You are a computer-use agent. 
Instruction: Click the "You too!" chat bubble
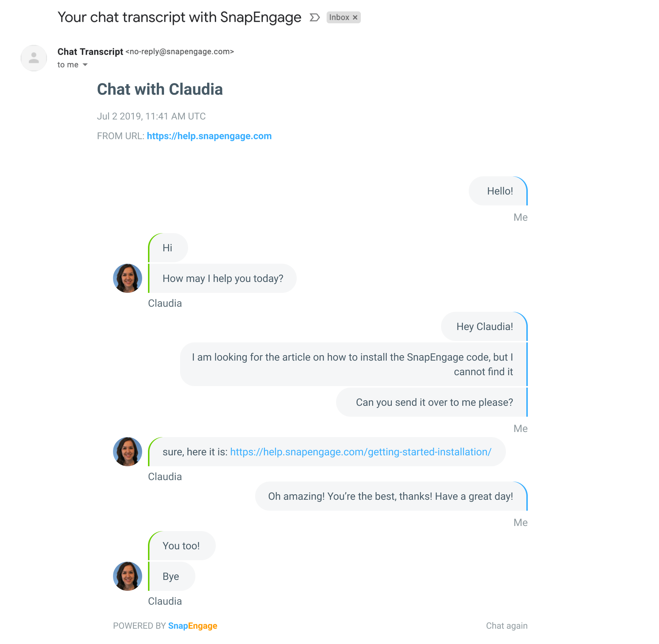(182, 546)
